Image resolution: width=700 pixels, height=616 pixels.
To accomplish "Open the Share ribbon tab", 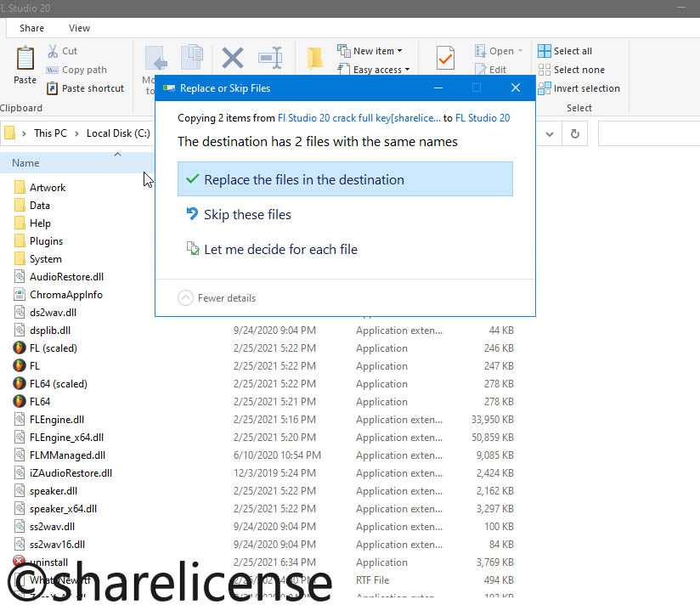I will coord(31,28).
